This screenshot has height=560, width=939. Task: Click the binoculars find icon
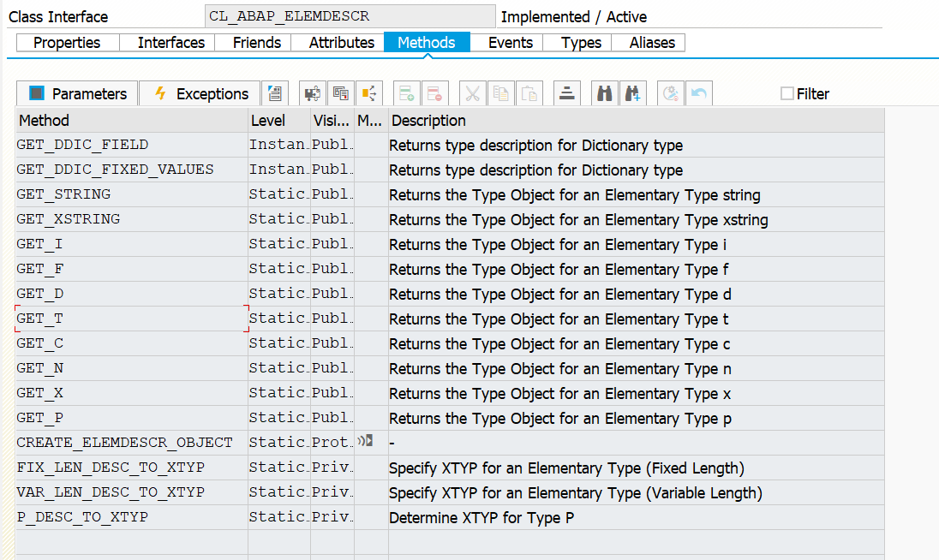(x=604, y=94)
